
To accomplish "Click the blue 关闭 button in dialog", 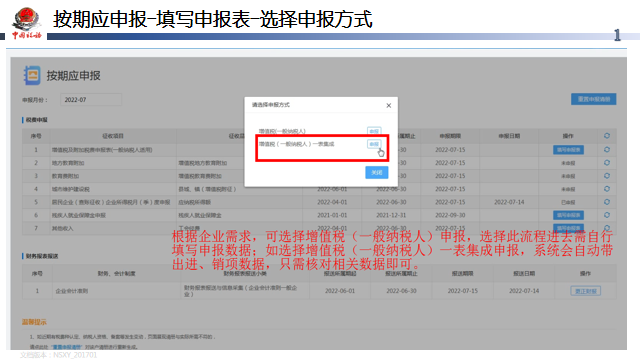I will (x=376, y=173).
